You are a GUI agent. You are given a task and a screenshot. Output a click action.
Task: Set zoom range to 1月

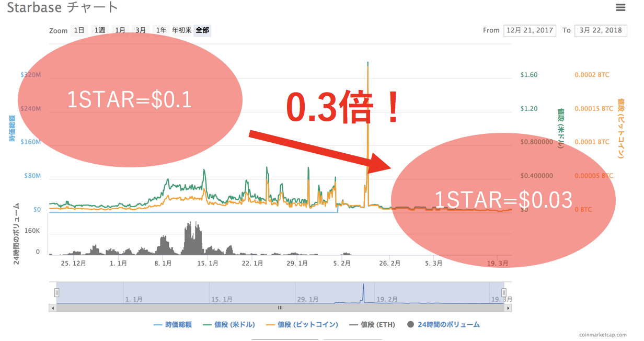point(120,30)
